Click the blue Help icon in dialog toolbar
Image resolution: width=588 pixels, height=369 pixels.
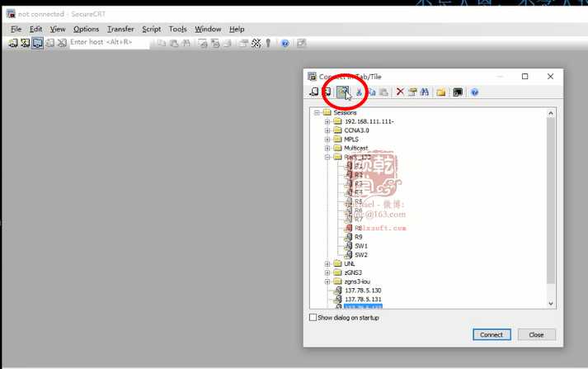click(474, 92)
